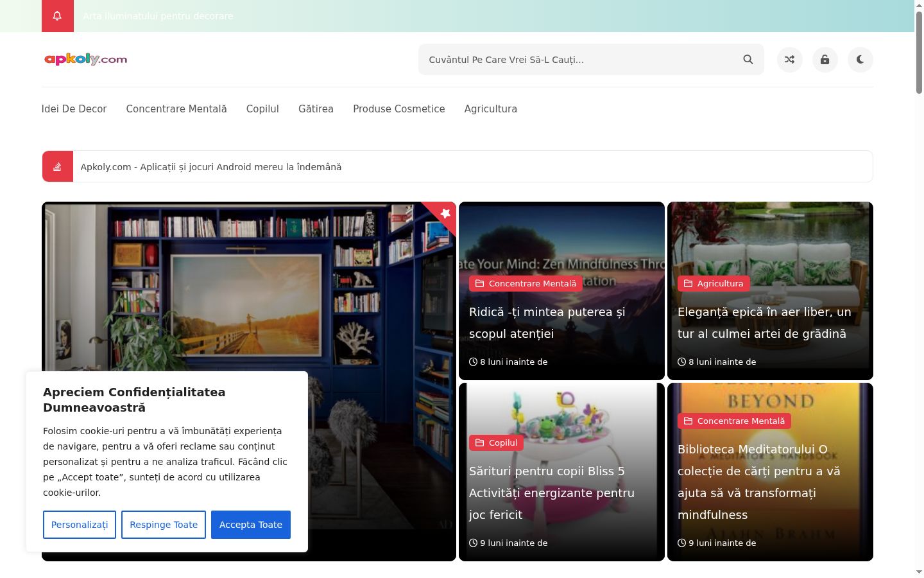Click Respinge Toate cookie button
The height and width of the screenshot is (578, 924).
pos(164,525)
